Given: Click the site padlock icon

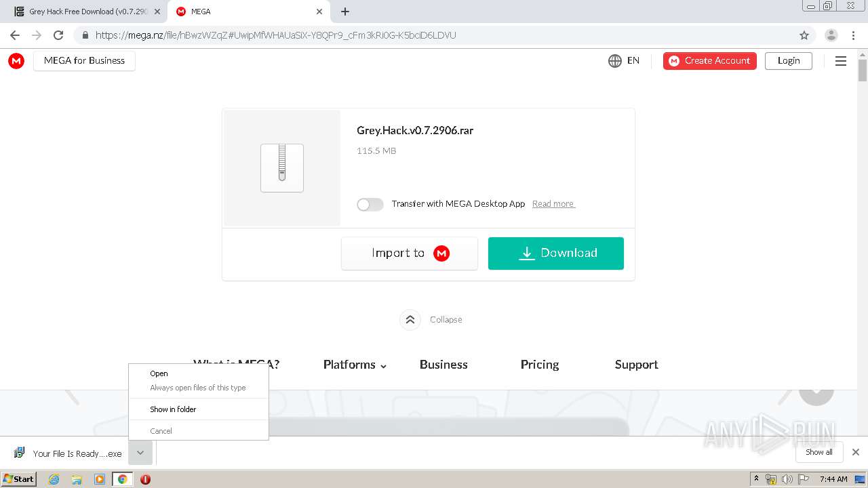Looking at the screenshot, I should click(x=85, y=35).
